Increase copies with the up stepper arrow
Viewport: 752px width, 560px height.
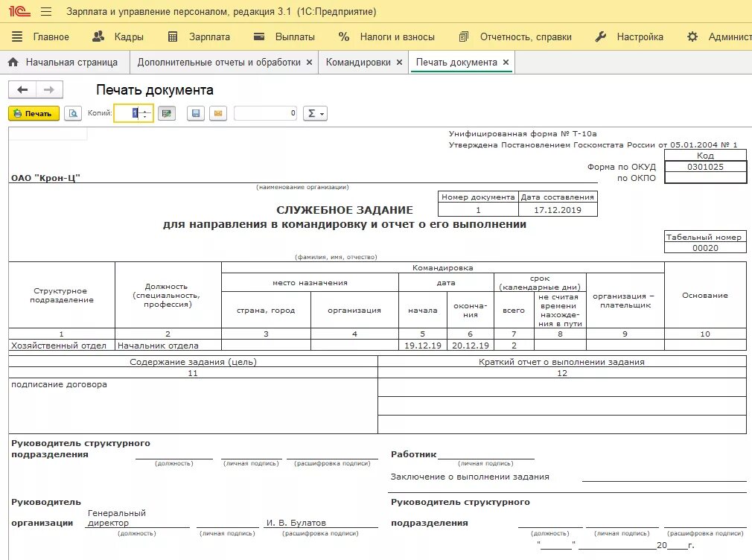click(x=145, y=110)
